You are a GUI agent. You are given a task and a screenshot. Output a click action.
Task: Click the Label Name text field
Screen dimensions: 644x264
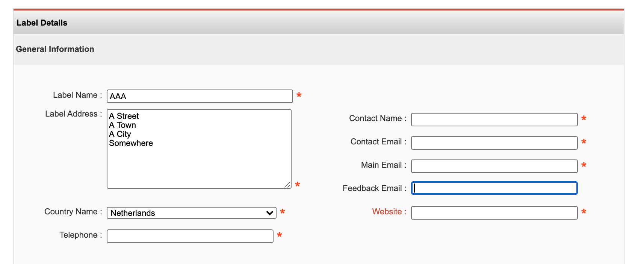click(200, 96)
